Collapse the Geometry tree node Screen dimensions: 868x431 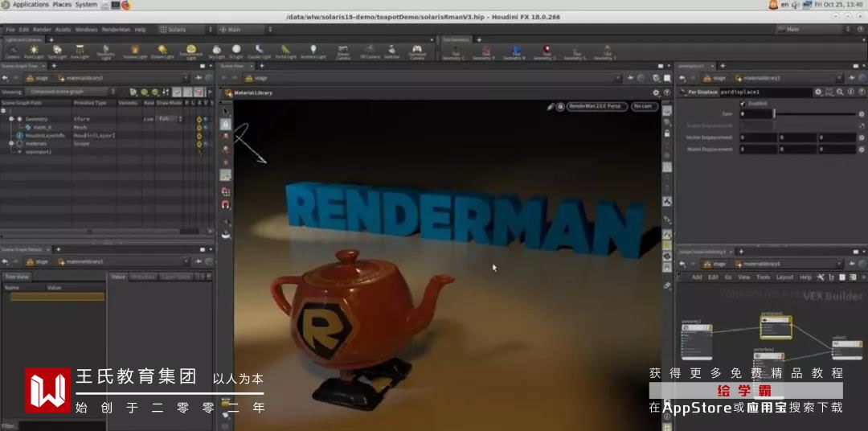[11, 119]
